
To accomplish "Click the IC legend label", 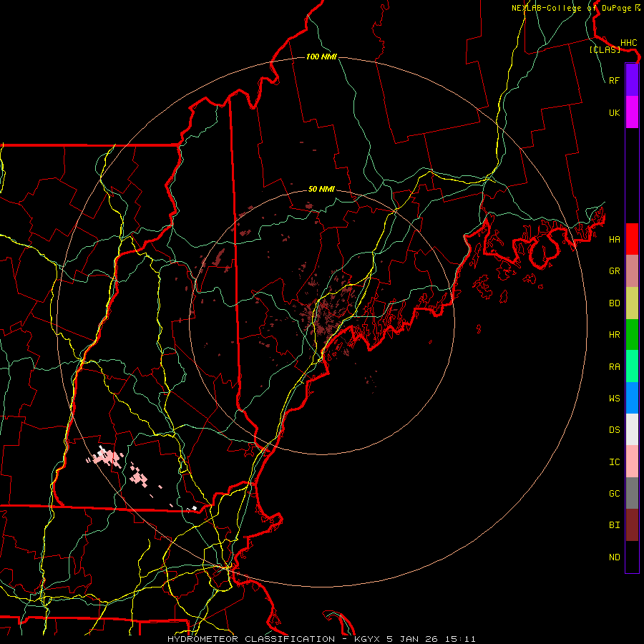I will (x=614, y=462).
